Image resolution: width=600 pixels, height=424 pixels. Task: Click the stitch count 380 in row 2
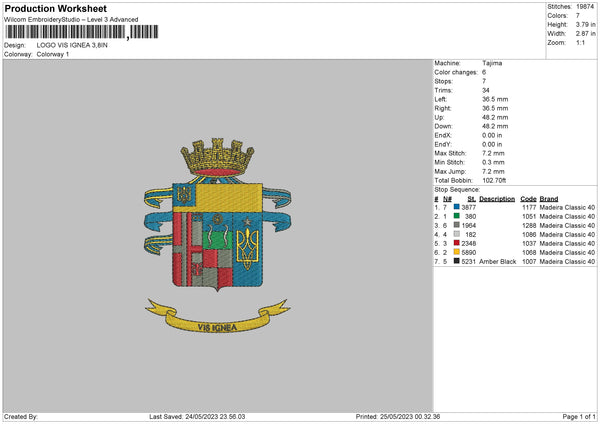click(470, 217)
